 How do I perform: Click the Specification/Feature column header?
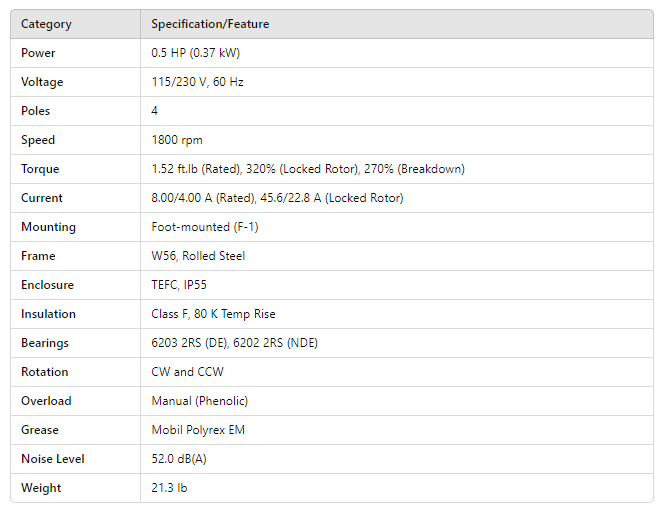pyautogui.click(x=210, y=24)
